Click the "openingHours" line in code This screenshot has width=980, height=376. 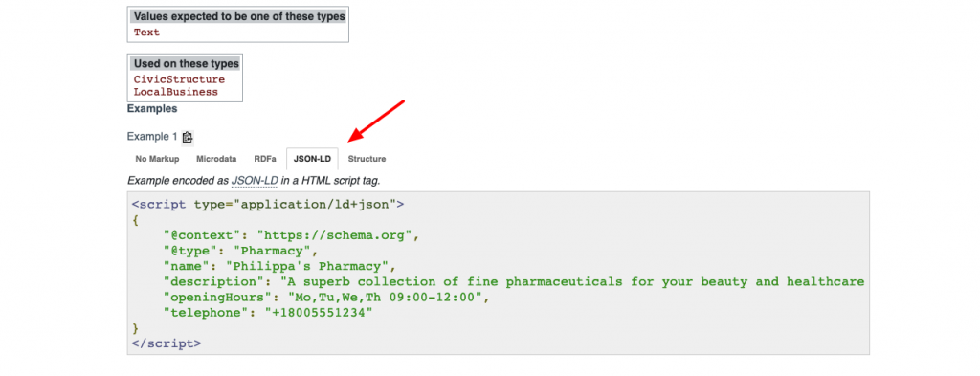[325, 298]
